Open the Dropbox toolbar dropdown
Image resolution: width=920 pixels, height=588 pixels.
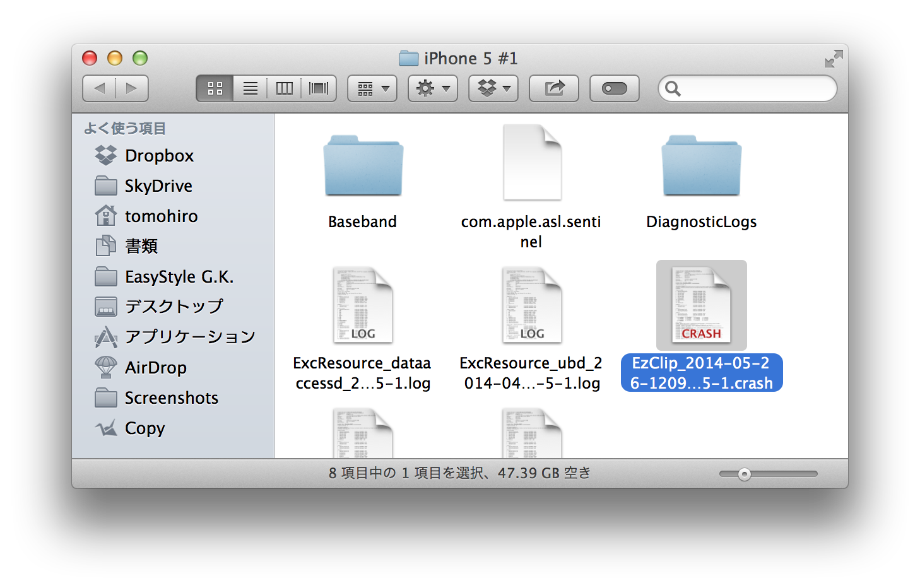tap(493, 88)
